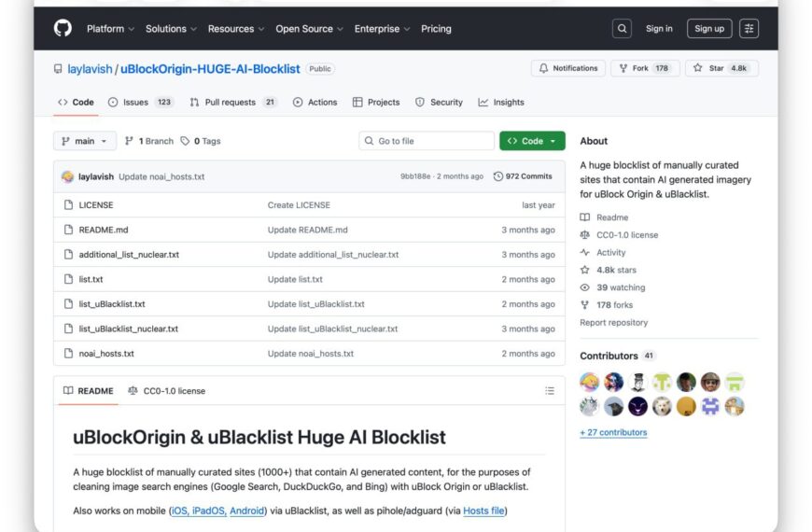Click last contributor avatar in second row
Image resolution: width=812 pixels, height=532 pixels.
735,407
